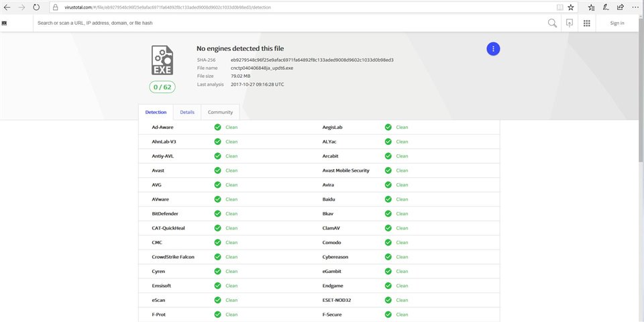644x322 pixels.
Task: Click the eScan engine name
Action: pos(158,301)
